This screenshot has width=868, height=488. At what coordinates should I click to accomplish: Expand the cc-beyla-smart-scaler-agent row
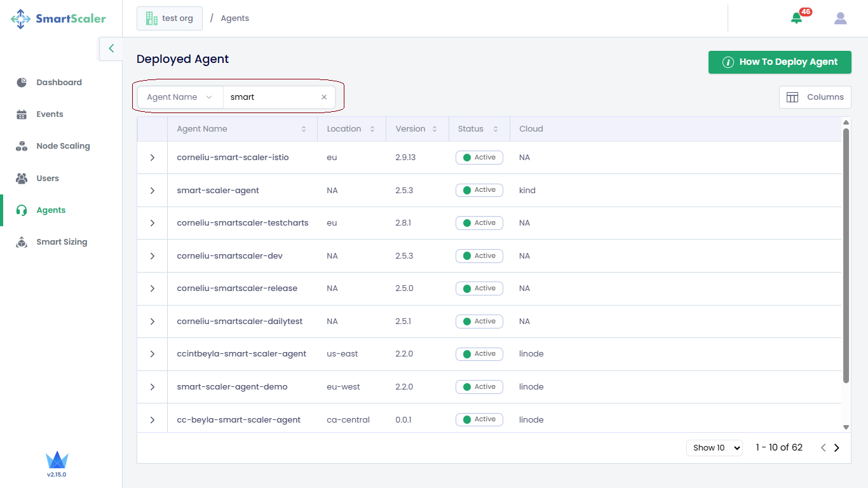click(x=153, y=420)
